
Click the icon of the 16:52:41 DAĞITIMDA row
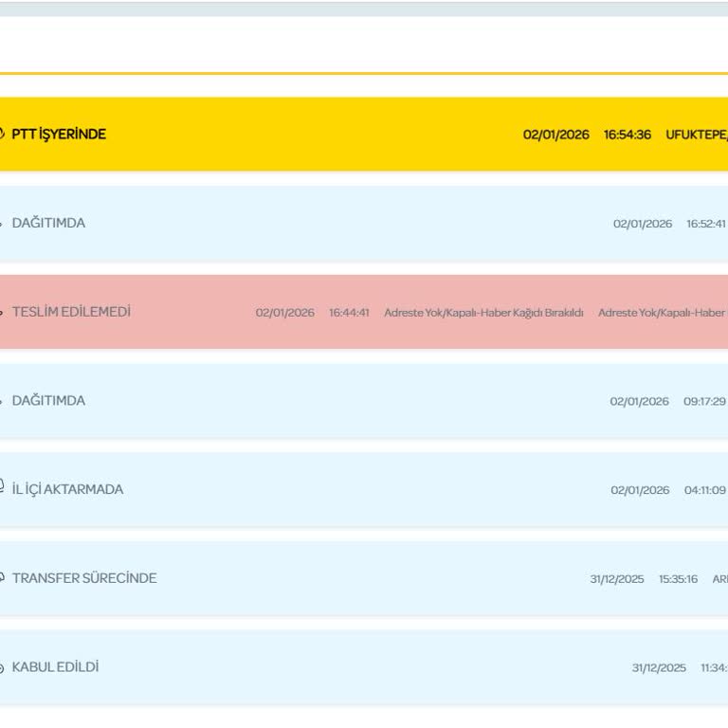click(2, 224)
